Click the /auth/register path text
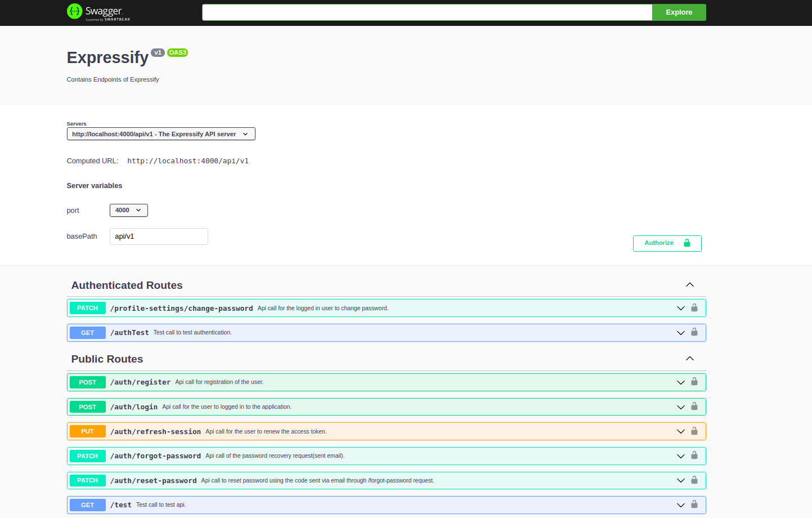812x518 pixels. 141,382
